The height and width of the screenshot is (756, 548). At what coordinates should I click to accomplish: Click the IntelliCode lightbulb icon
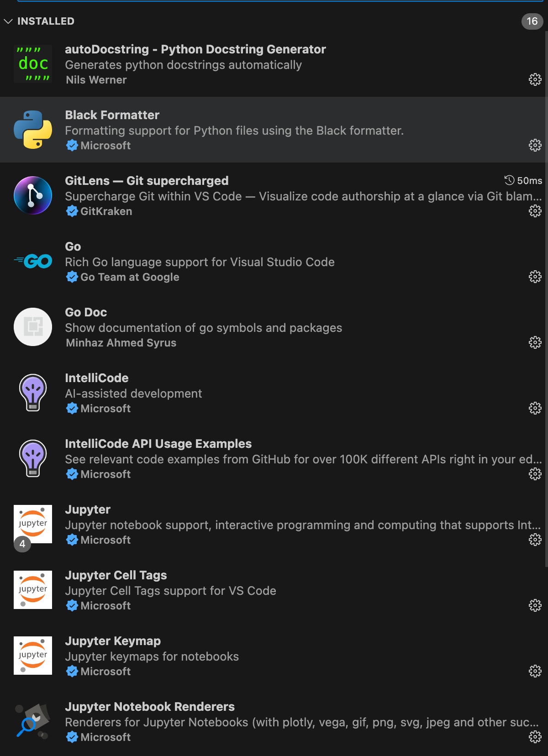(x=32, y=393)
